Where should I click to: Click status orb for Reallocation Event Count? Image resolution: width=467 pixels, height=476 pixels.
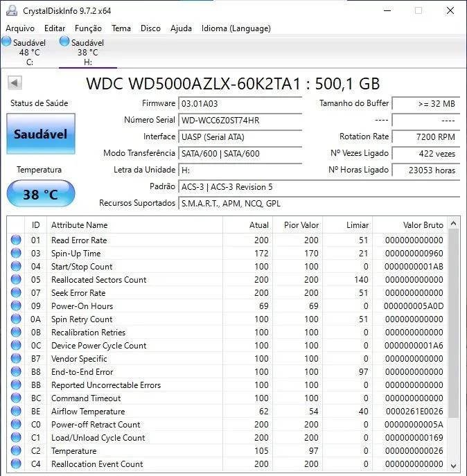click(x=16, y=464)
